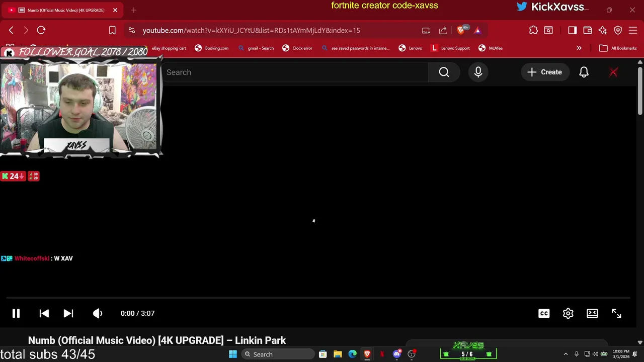
Task: Click the YouTube URL address bar
Action: [x=252, y=30]
